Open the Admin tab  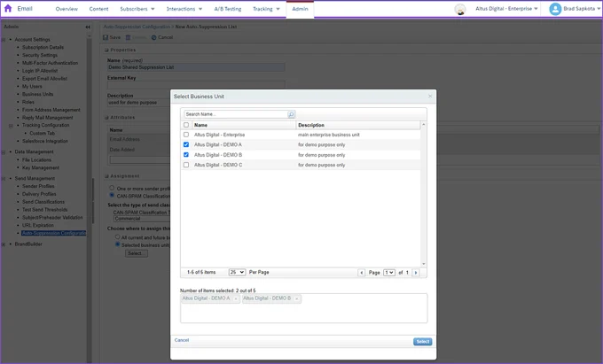(300, 9)
